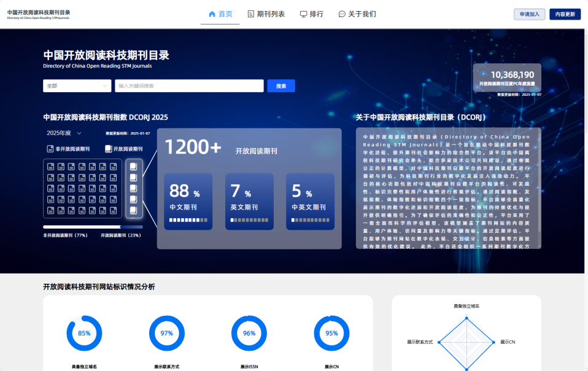
Task: Click the 中国开放阅读科技期刊目录 logo at top left
Action: tap(39, 14)
